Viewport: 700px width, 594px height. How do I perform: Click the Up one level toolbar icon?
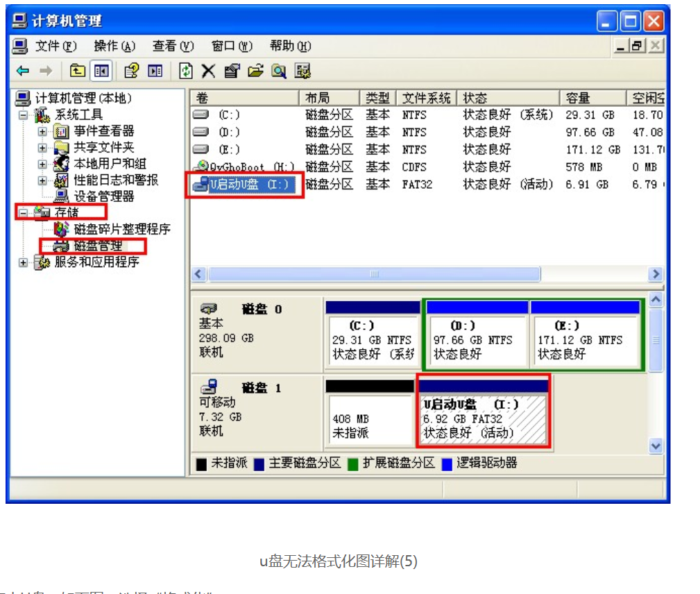point(78,71)
